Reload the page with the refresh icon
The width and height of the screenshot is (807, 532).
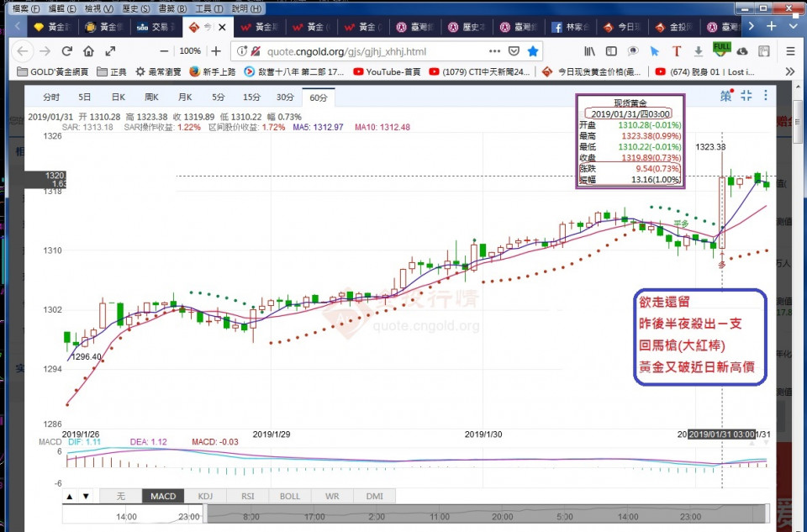(67, 51)
